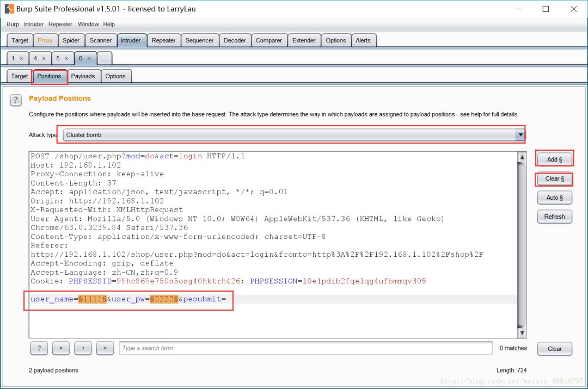588x389 pixels.
Task: Open the Help menu
Action: [x=109, y=24]
